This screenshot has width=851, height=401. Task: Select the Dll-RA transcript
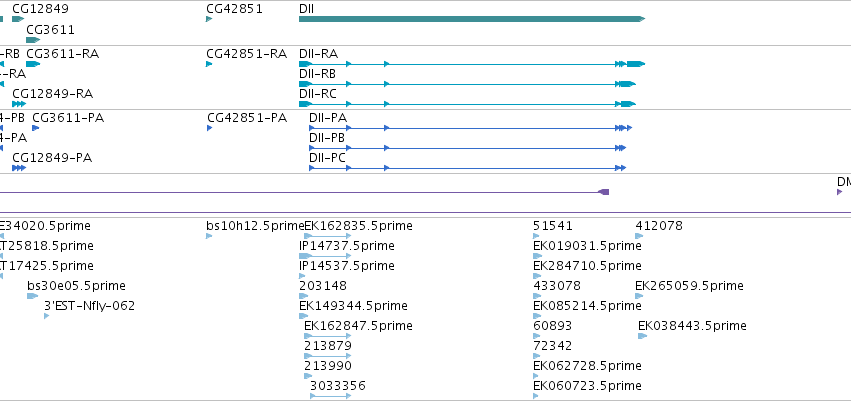472,64
